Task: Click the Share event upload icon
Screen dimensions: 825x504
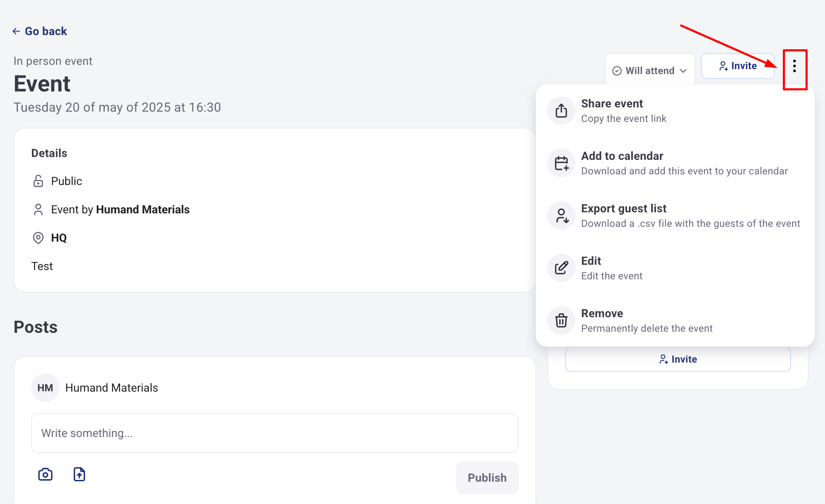Action: pyautogui.click(x=561, y=111)
